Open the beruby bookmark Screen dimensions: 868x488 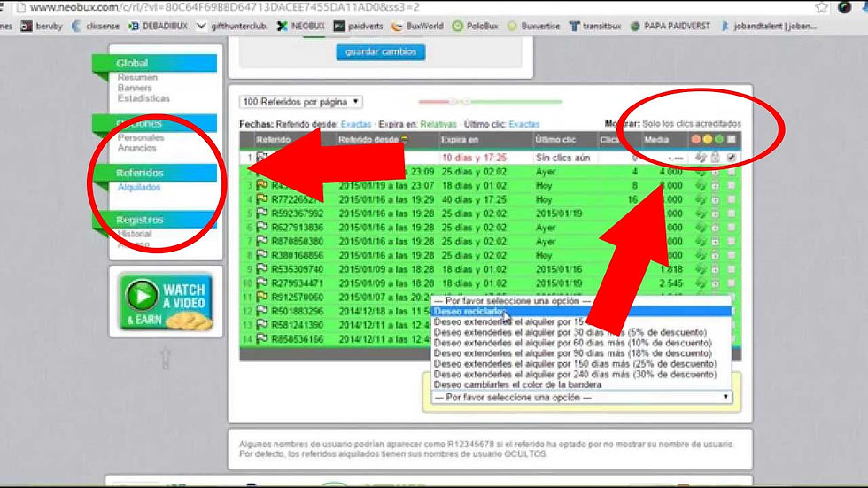[x=42, y=26]
